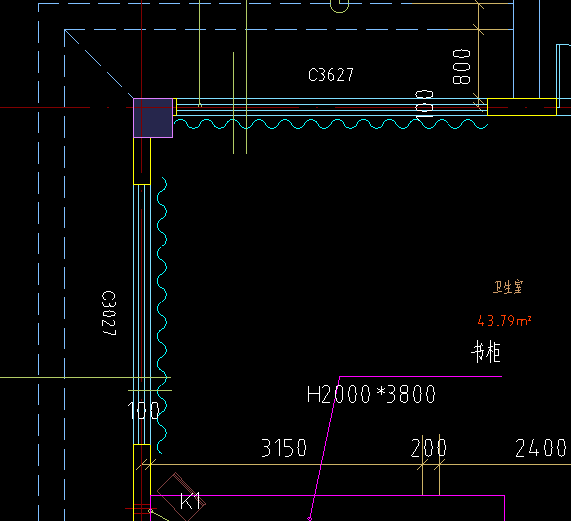Click the 2400 dimension value

pyautogui.click(x=541, y=448)
